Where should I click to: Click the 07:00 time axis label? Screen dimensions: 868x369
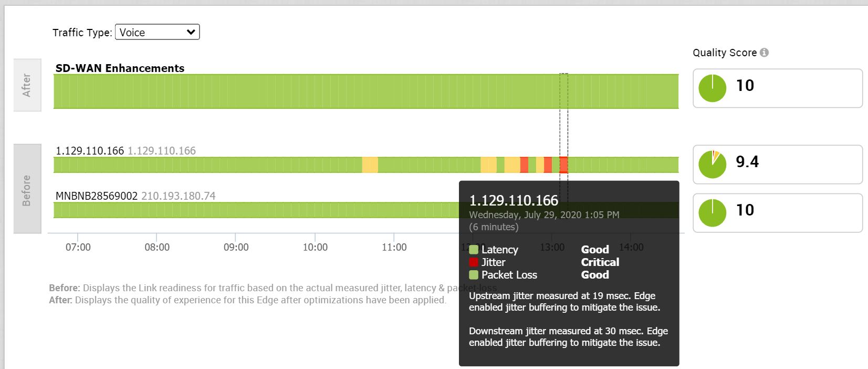coord(78,247)
